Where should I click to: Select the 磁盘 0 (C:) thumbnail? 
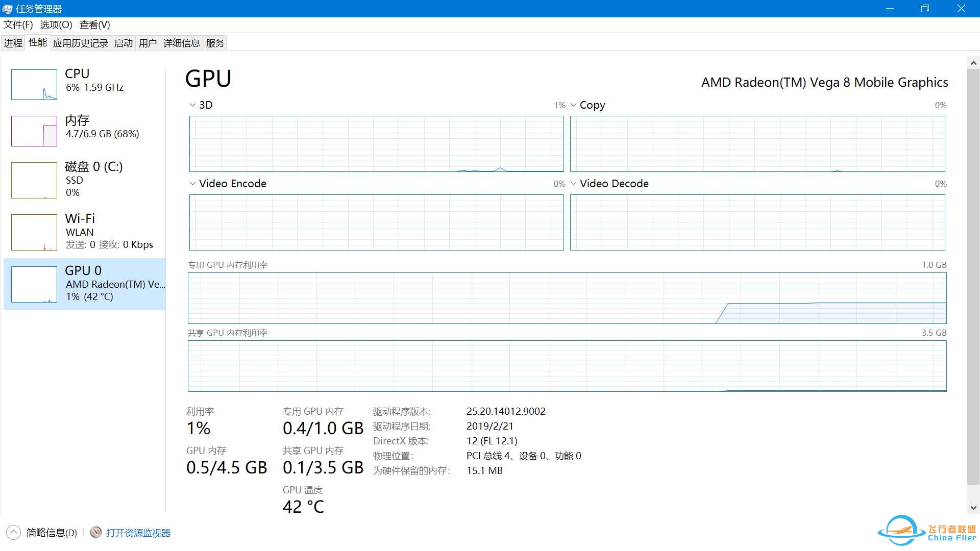(x=34, y=180)
